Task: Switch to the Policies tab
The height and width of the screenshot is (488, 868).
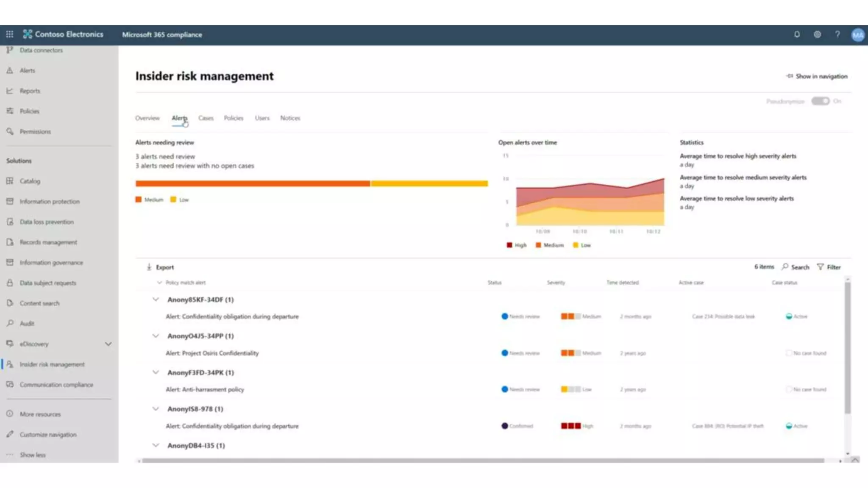Action: tap(234, 118)
